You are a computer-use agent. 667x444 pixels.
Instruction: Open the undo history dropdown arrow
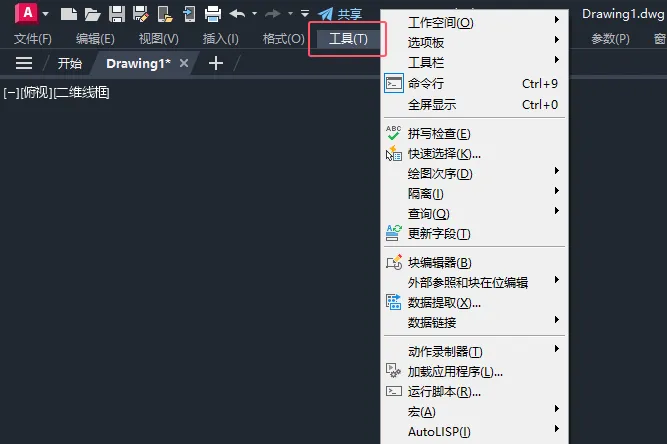(x=254, y=14)
